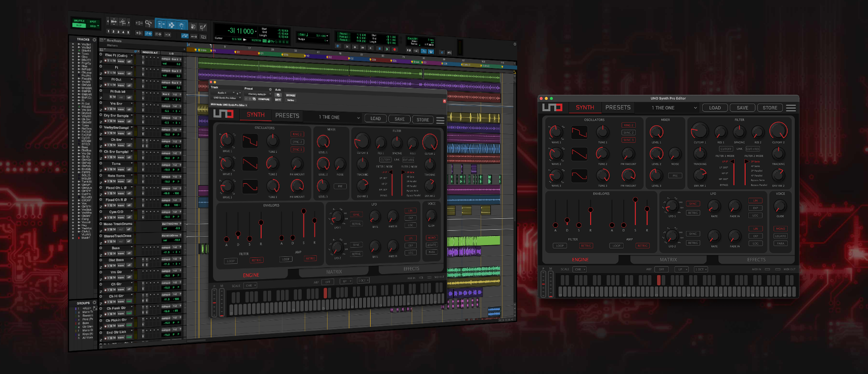Click Wave 1 waveform display in standalone editor

click(579, 132)
